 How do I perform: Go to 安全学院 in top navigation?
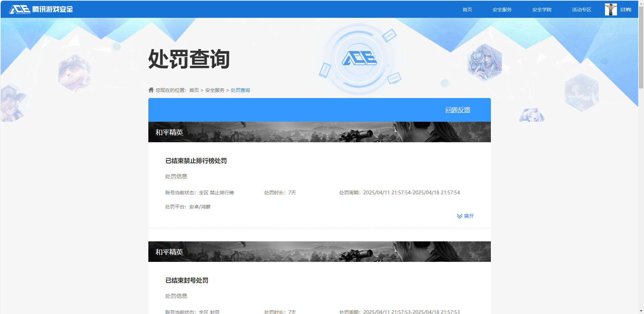(542, 10)
